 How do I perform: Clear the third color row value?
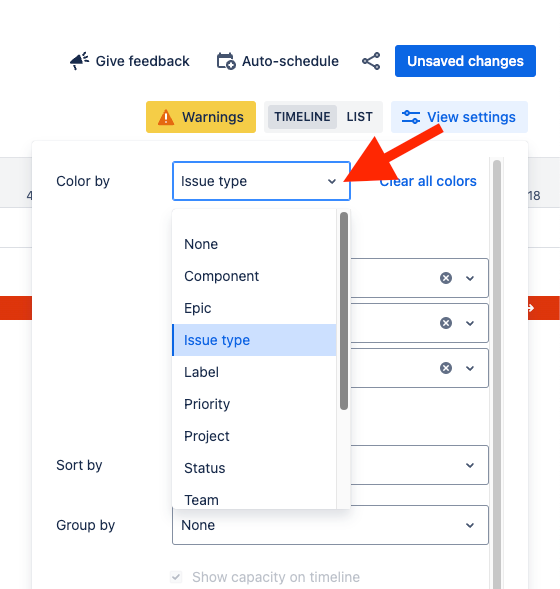446,368
